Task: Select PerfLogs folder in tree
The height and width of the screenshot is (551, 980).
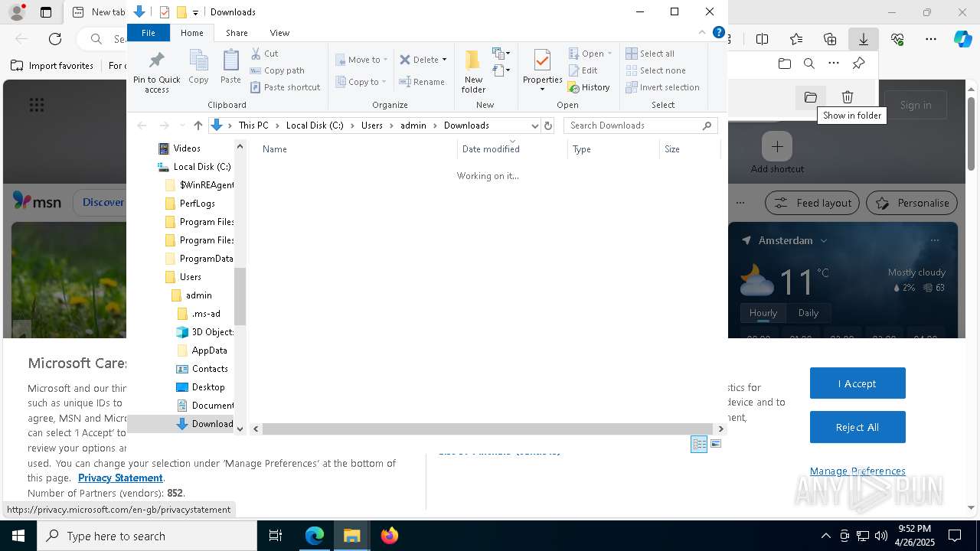Action: coord(197,204)
